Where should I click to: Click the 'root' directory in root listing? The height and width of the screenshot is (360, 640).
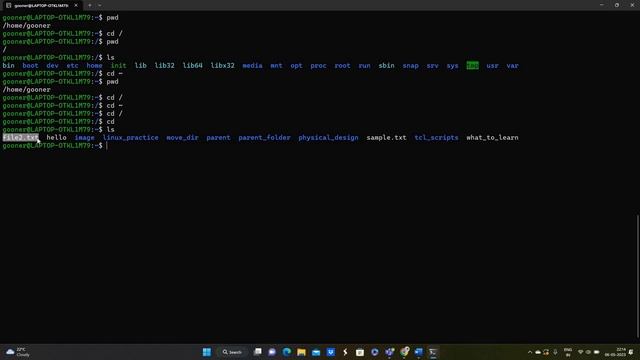(x=342, y=66)
